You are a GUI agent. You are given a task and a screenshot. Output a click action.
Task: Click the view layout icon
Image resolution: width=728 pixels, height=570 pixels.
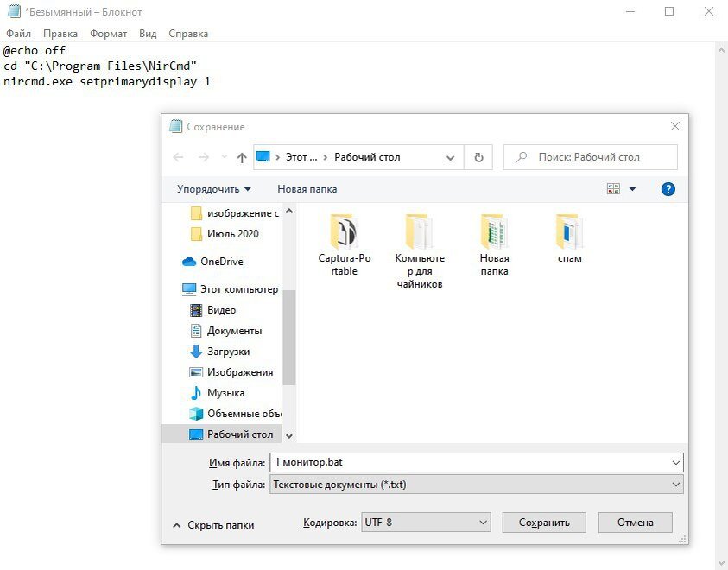click(x=613, y=189)
